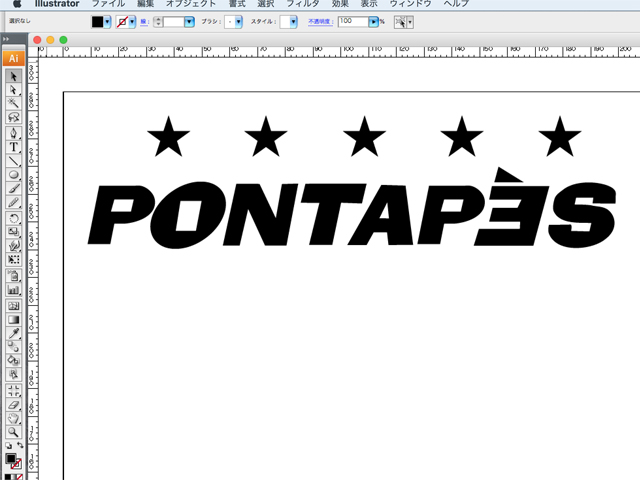The image size is (640, 480).
Task: Swap fill and stroke colors
Action: [x=20, y=445]
